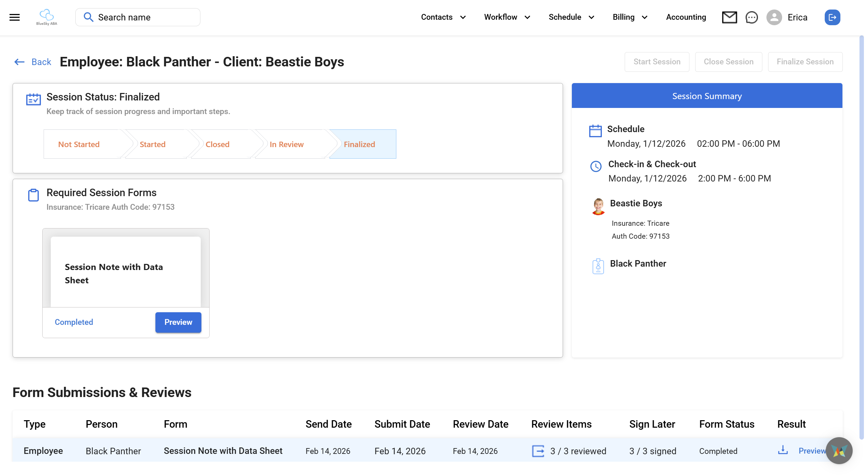The height and width of the screenshot is (475, 868).
Task: Open the chat messages bubble icon
Action: click(751, 17)
